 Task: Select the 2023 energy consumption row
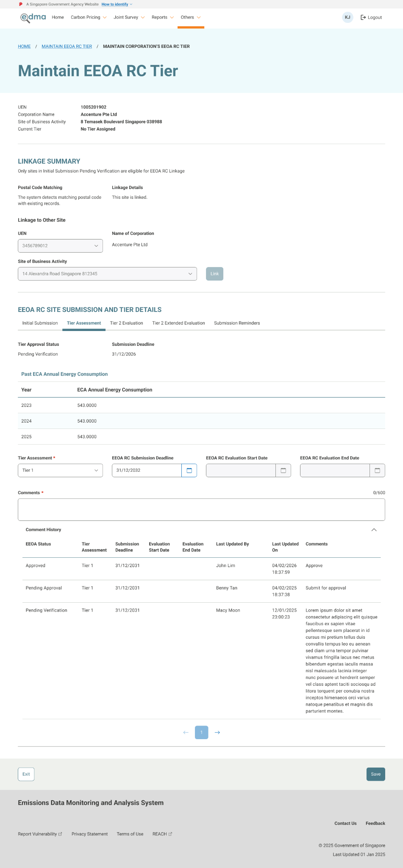201,405
